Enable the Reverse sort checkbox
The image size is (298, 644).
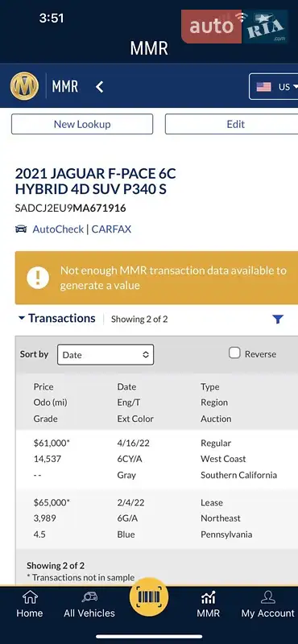pyautogui.click(x=234, y=353)
